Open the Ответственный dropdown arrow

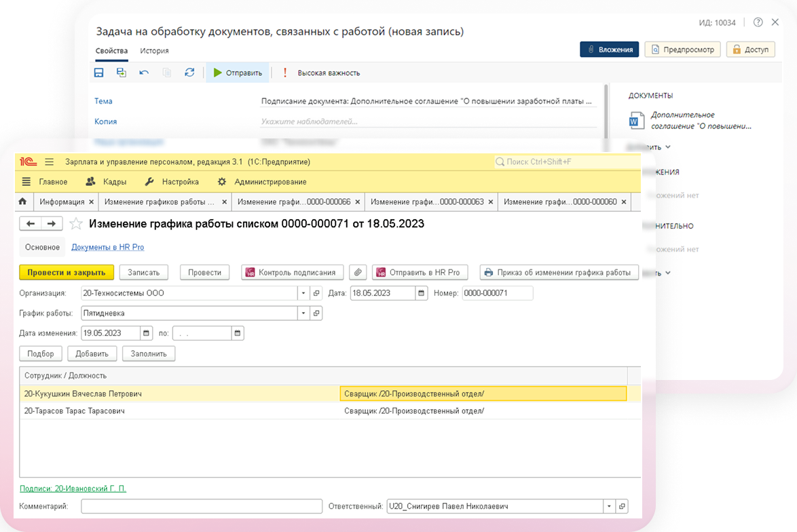tap(609, 506)
